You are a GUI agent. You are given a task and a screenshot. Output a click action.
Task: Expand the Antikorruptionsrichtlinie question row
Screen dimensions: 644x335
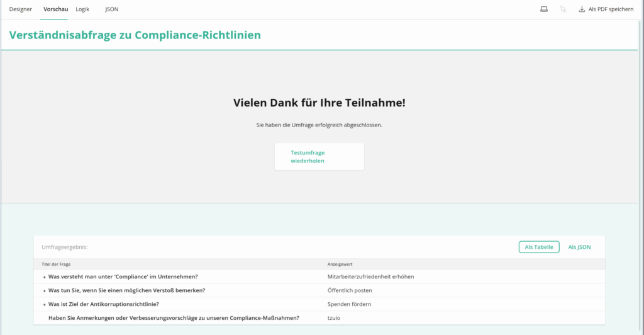(x=44, y=305)
